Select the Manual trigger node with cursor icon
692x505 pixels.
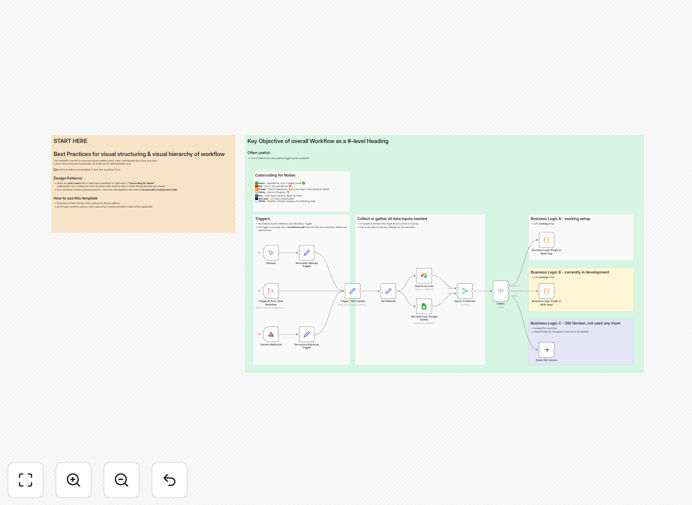click(271, 252)
